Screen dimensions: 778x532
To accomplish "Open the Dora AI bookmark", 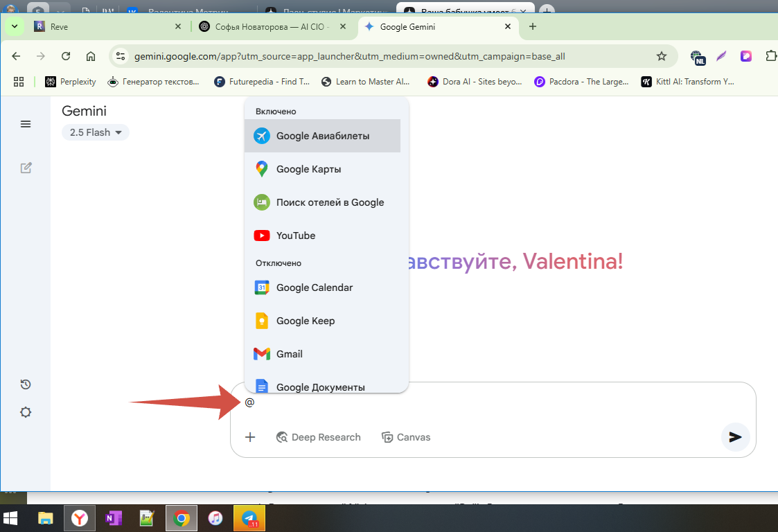I will coord(475,81).
